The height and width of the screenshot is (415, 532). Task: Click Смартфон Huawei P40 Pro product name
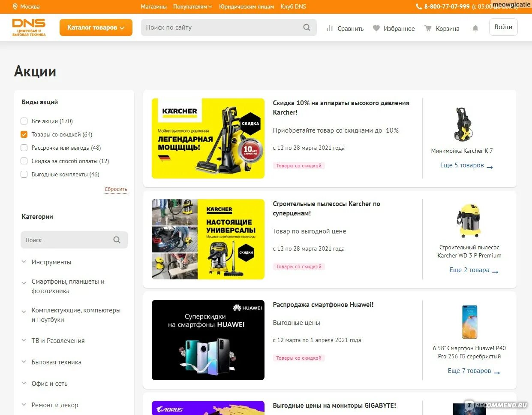[469, 352]
